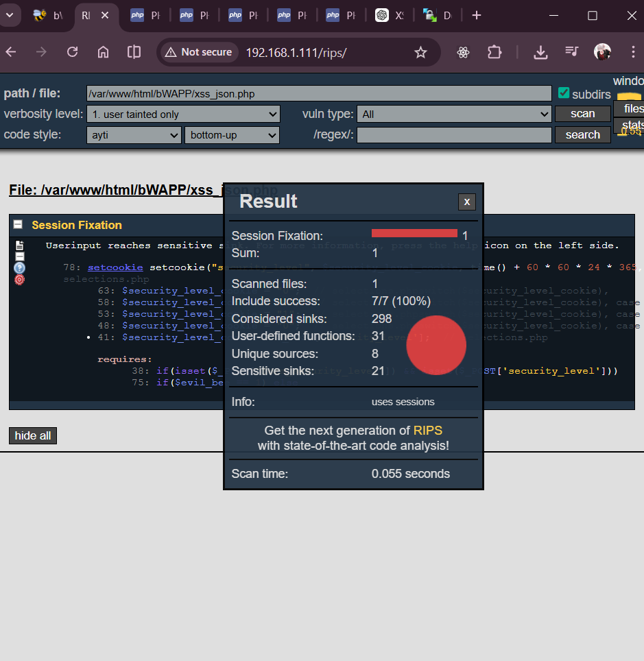Open the help icon for the setcookie finding
The image size is (644, 661).
(19, 268)
